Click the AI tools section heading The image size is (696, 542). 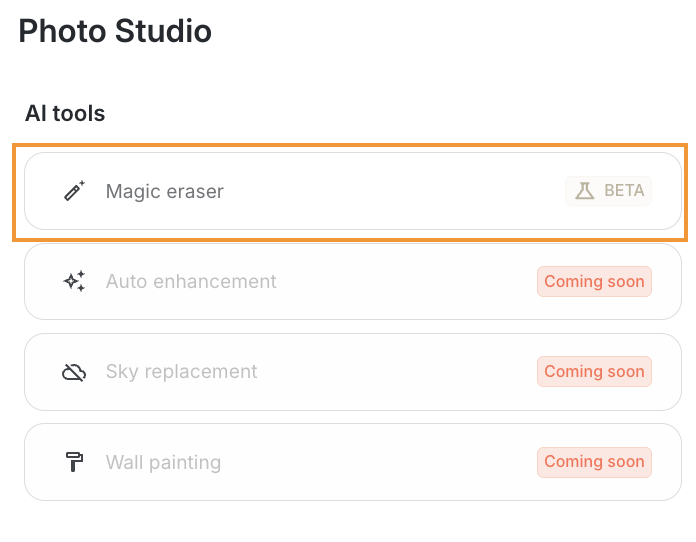pos(65,113)
